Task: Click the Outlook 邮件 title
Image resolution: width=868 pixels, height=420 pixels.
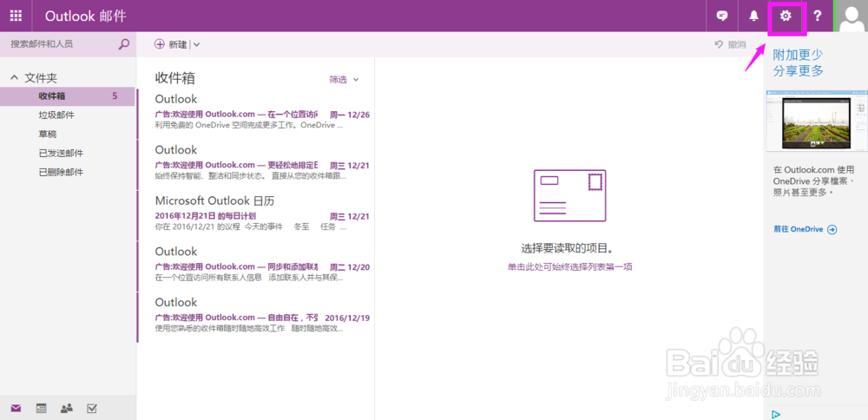Action: click(x=85, y=16)
